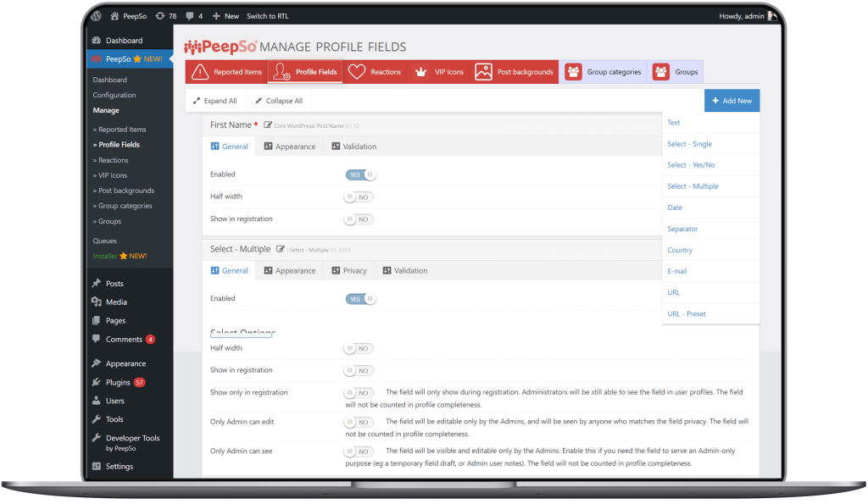Toggle Half width for First Name
This screenshot has height=504, width=868.
[359, 197]
